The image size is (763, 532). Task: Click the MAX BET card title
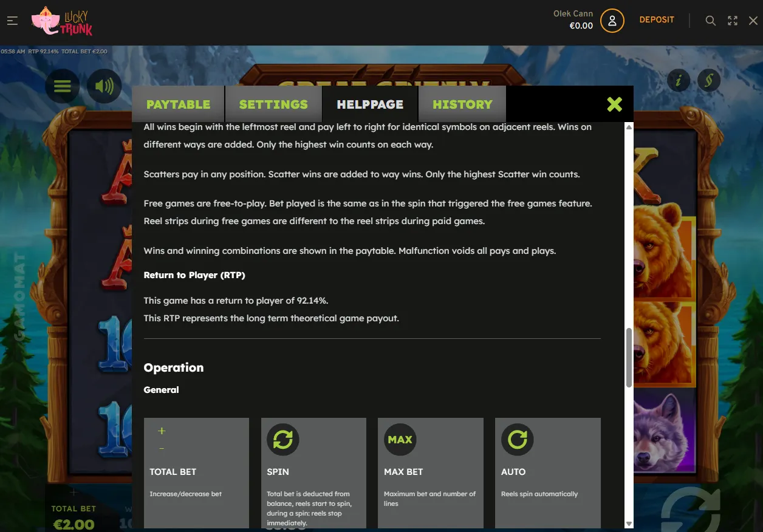click(403, 472)
